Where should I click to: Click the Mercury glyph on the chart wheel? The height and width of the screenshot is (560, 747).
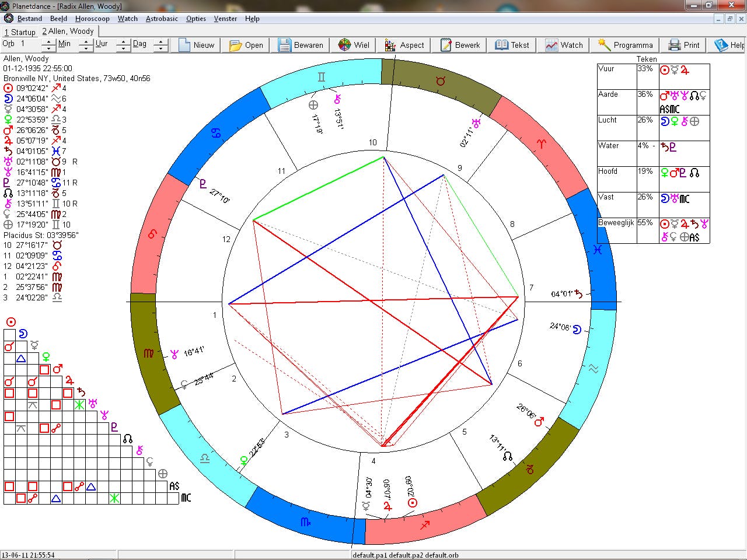[x=366, y=506]
